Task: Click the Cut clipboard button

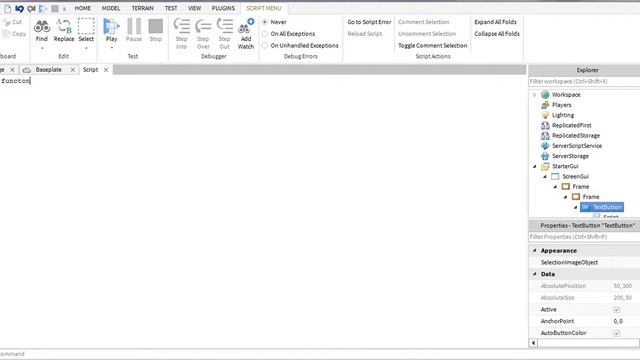Action: click(13, 22)
